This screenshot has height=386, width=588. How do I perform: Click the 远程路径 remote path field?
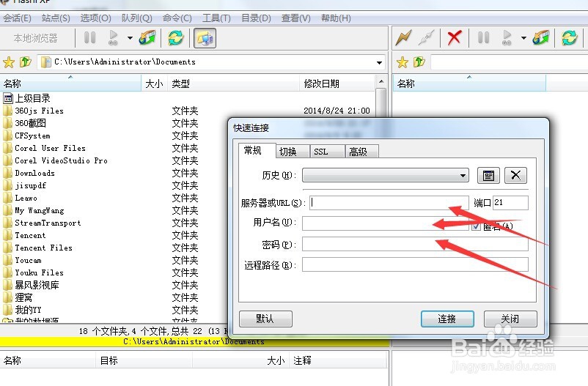click(x=415, y=264)
